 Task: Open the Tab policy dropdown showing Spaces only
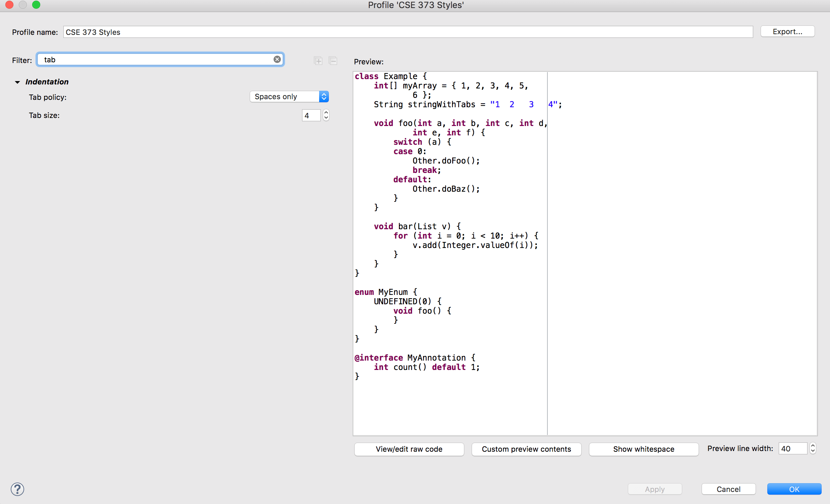point(289,97)
